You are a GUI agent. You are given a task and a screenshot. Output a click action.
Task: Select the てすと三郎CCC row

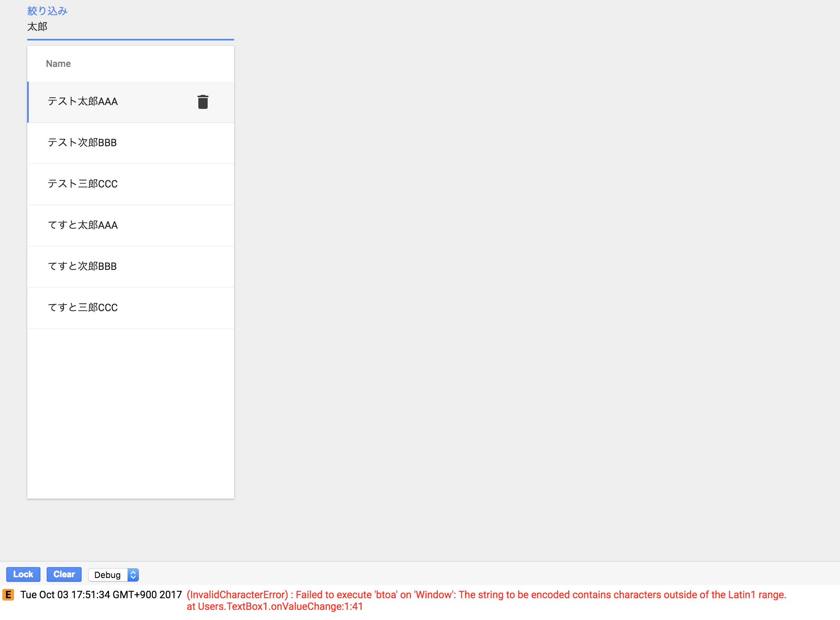click(131, 308)
